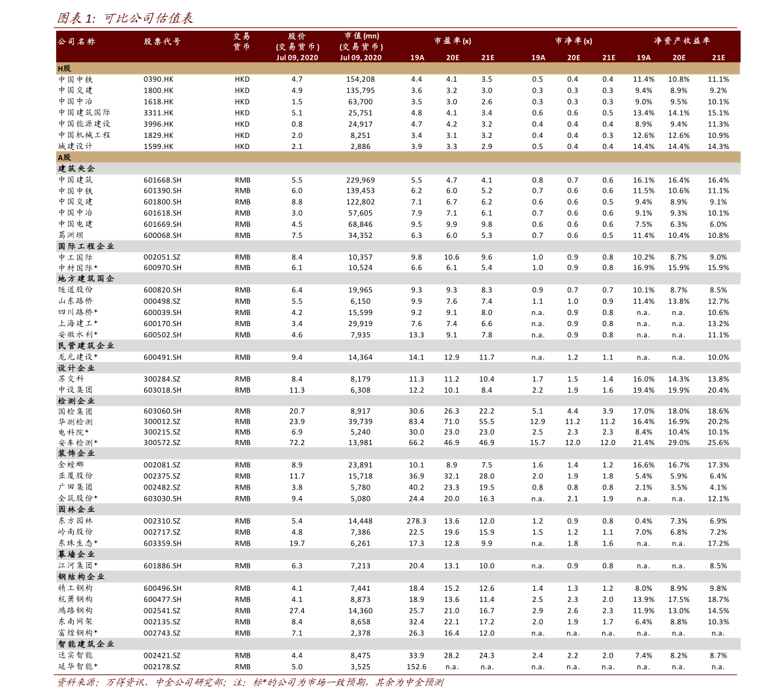Click stock code 002375.SZ
The image size is (778, 700).
(162, 476)
